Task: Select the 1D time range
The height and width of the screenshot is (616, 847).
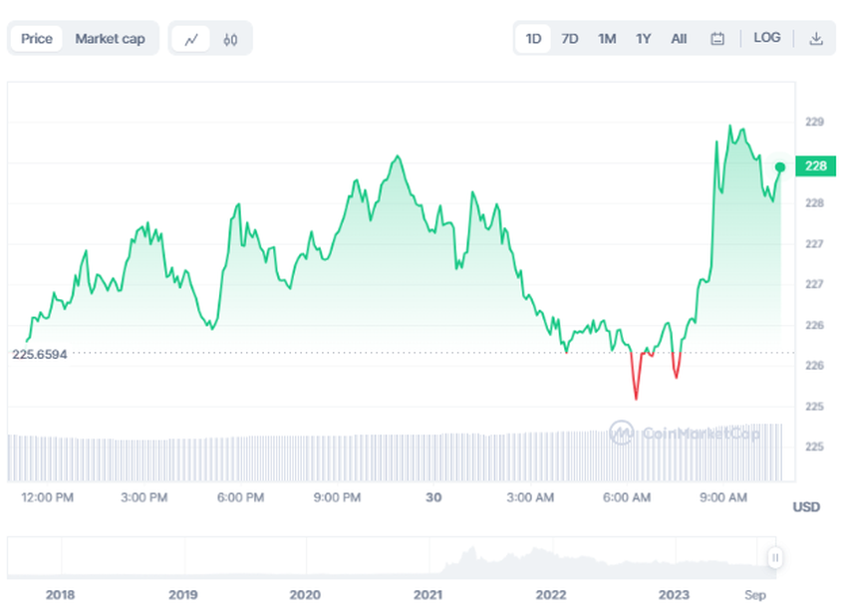Action: click(533, 39)
